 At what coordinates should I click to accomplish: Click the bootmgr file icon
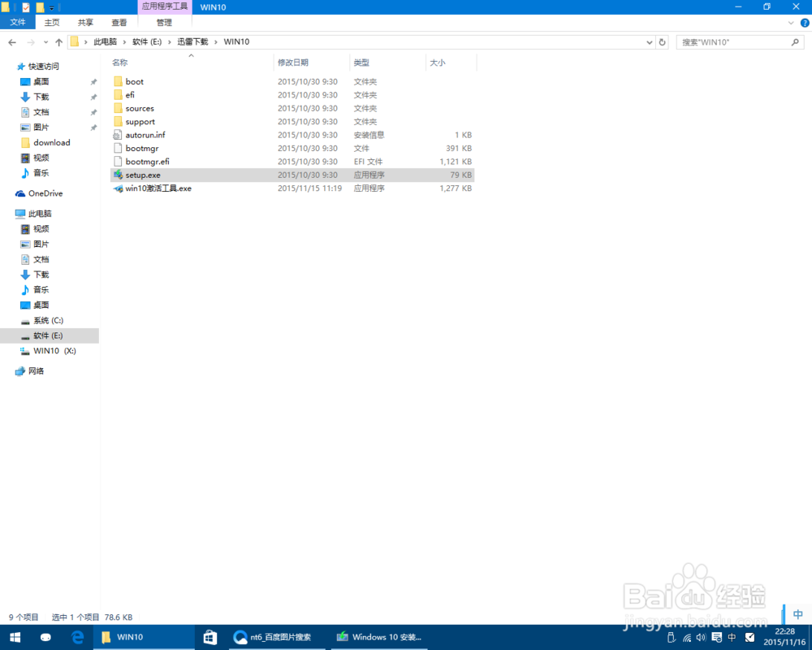(118, 148)
